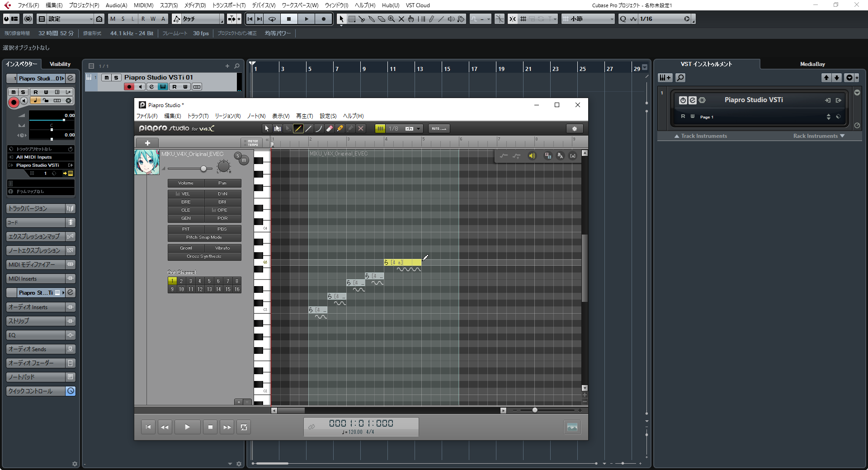
Task: Mute the Piapro Studio VSTi 01 track
Action: tap(107, 78)
